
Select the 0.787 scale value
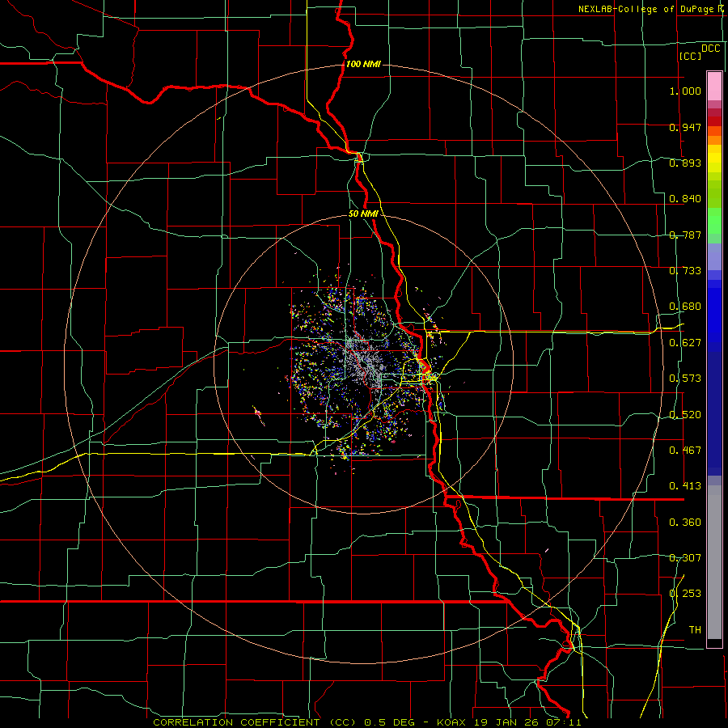pos(685,235)
